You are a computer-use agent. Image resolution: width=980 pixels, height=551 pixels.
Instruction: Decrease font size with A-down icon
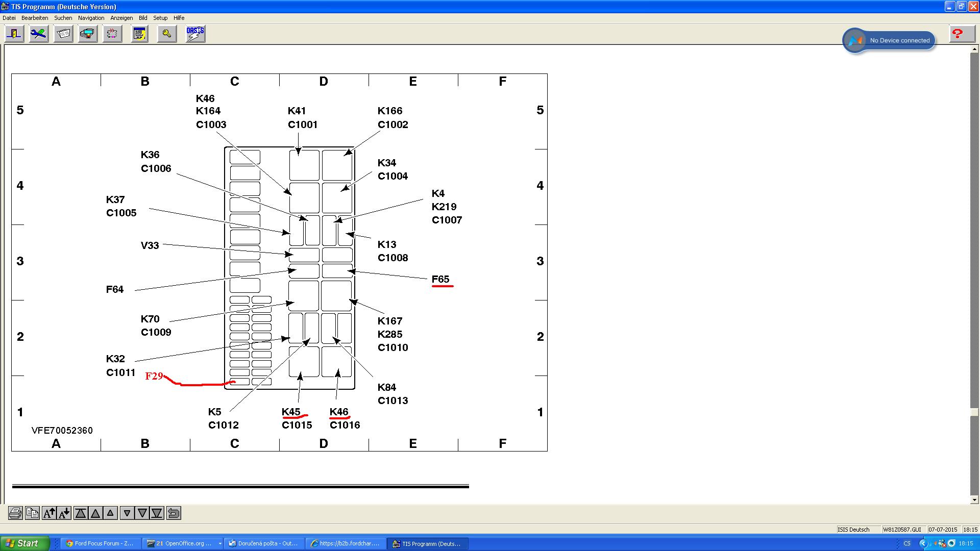pos(64,513)
